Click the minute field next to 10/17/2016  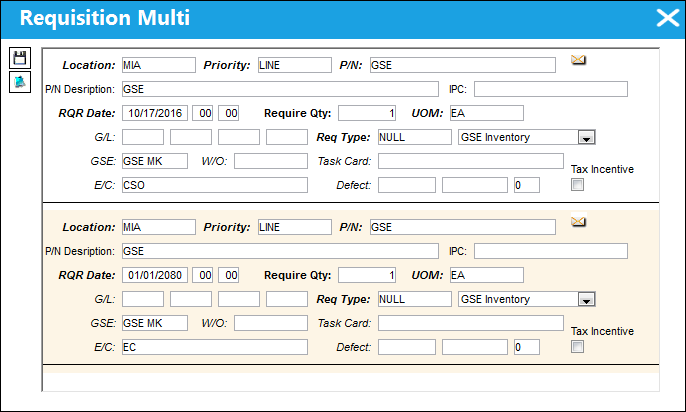click(228, 113)
